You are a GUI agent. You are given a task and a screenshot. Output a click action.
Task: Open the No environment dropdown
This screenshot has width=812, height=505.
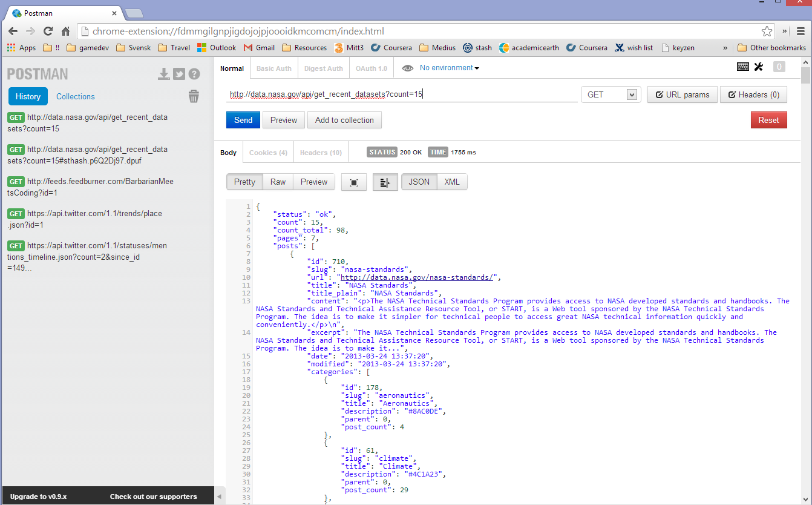[x=450, y=68]
